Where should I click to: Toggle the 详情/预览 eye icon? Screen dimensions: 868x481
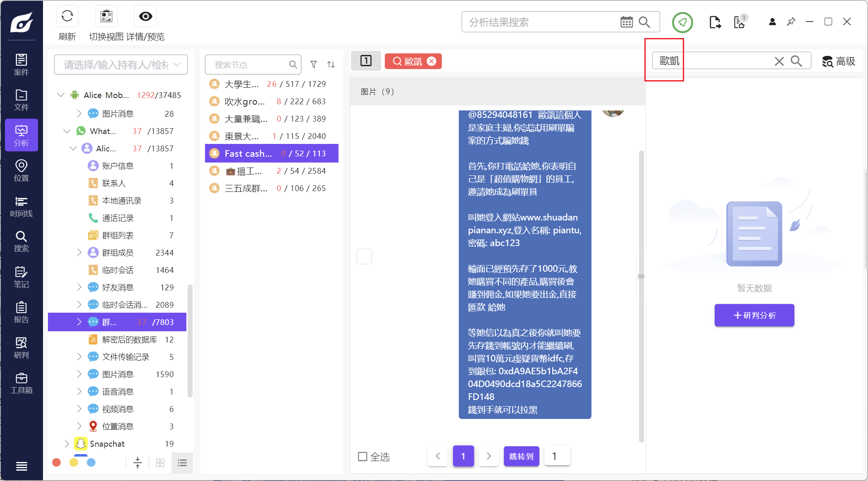[145, 16]
